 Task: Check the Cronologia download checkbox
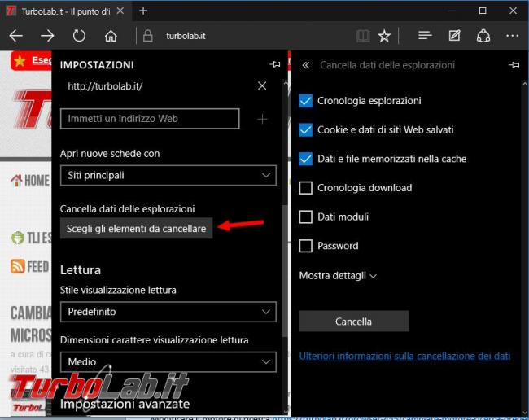coord(306,188)
